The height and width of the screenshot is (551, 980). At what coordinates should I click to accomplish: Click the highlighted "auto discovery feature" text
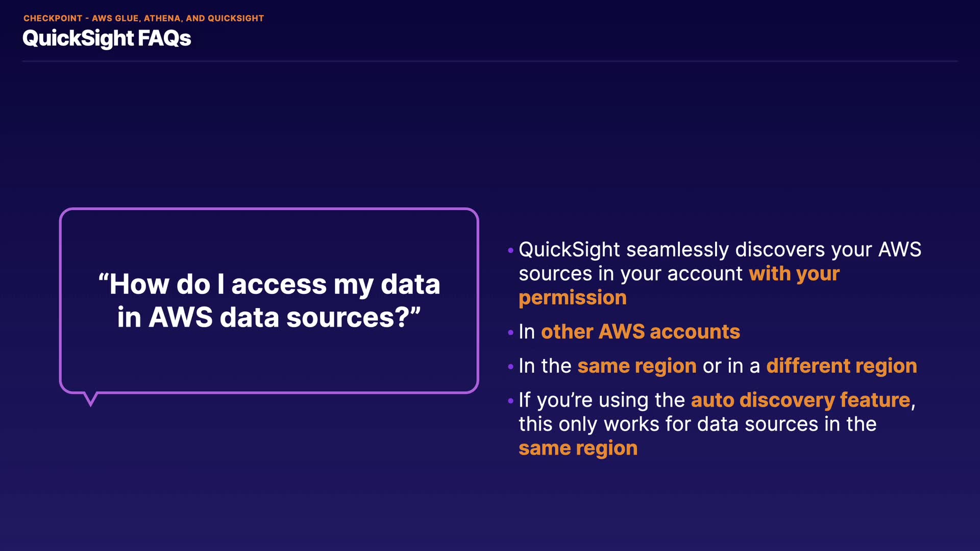[x=800, y=400]
